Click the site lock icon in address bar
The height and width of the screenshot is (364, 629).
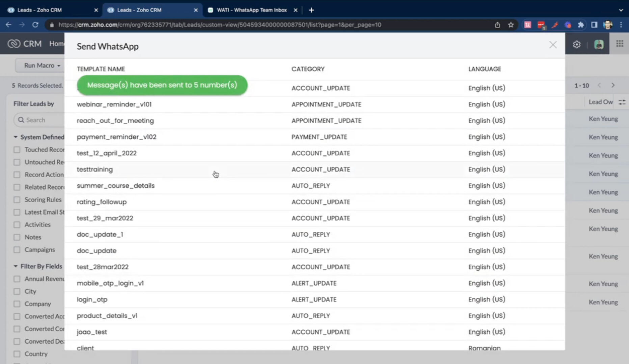[52, 25]
